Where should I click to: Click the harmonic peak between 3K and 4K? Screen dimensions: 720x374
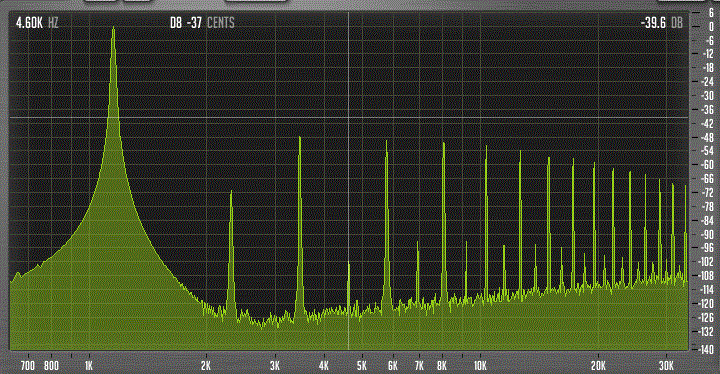pyautogui.click(x=300, y=137)
